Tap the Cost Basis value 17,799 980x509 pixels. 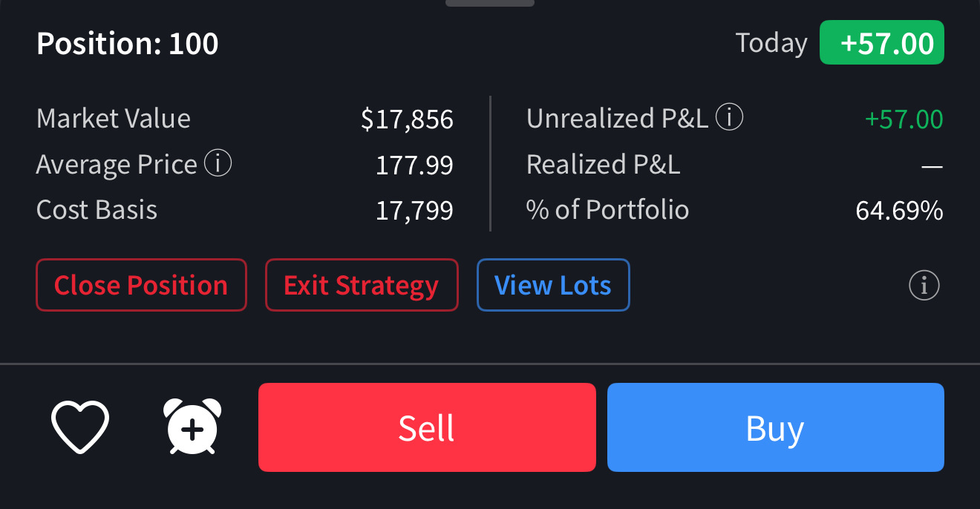pos(414,211)
